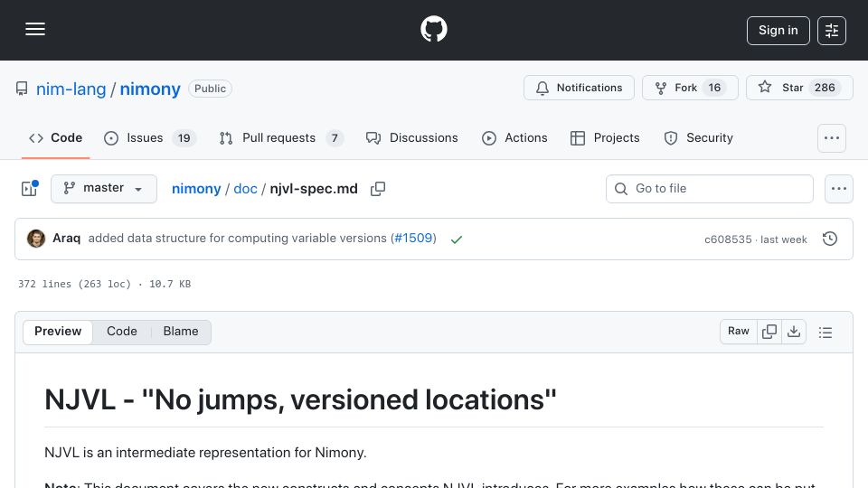Click the 16 forks counter
868x488 pixels.
(x=714, y=88)
